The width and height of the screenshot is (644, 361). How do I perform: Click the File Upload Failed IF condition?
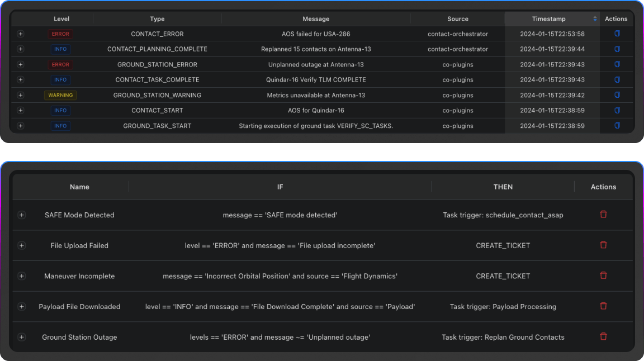click(280, 245)
